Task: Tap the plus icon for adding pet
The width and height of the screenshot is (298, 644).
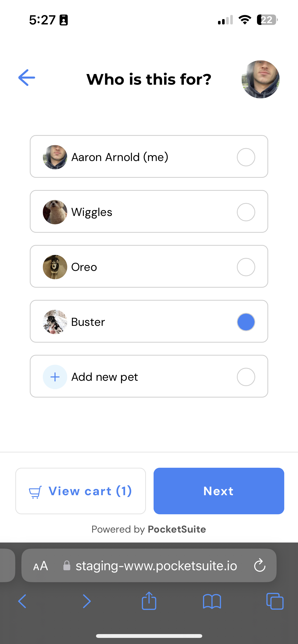Action: [55, 377]
